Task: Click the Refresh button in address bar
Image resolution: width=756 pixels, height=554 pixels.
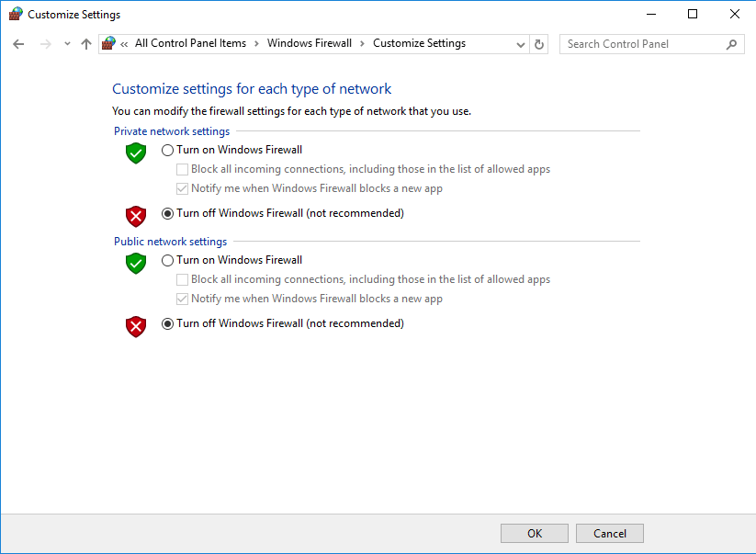Action: point(539,44)
